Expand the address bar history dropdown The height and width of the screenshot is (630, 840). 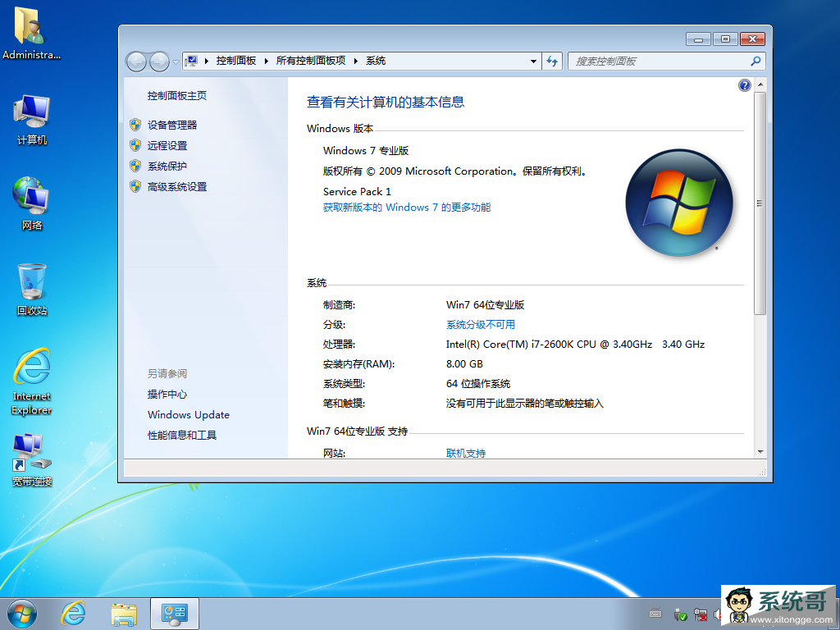pos(533,61)
